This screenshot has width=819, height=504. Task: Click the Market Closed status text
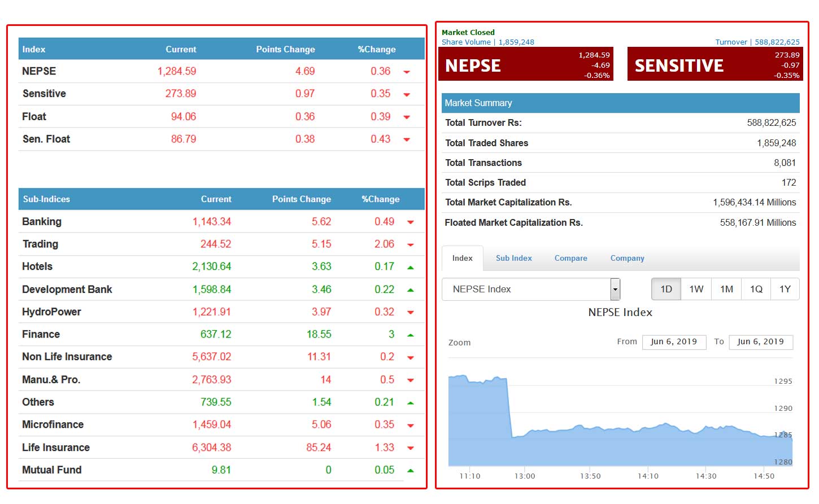(x=468, y=32)
